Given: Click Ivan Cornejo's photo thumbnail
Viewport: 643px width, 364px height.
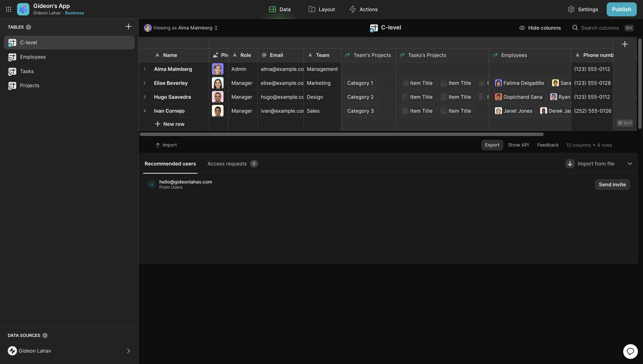Looking at the screenshot, I should 217,111.
